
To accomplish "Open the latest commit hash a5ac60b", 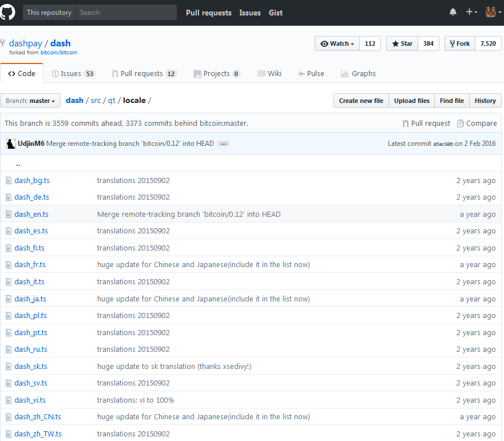I will 443,144.
